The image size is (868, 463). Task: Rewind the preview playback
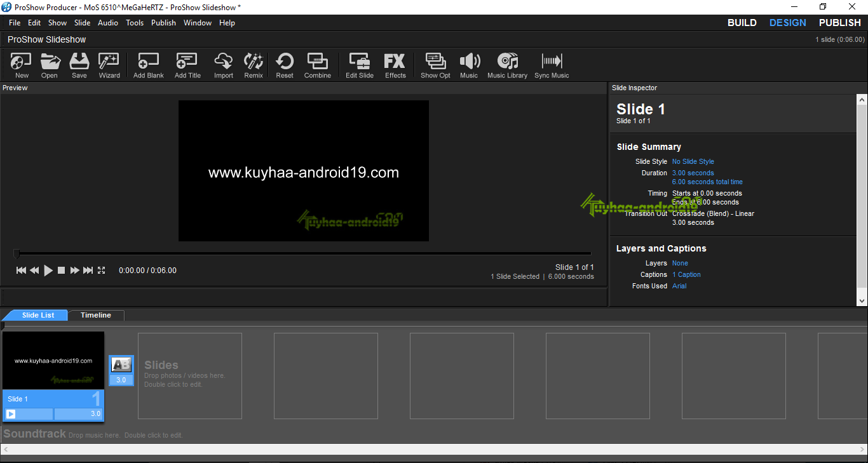click(x=34, y=271)
